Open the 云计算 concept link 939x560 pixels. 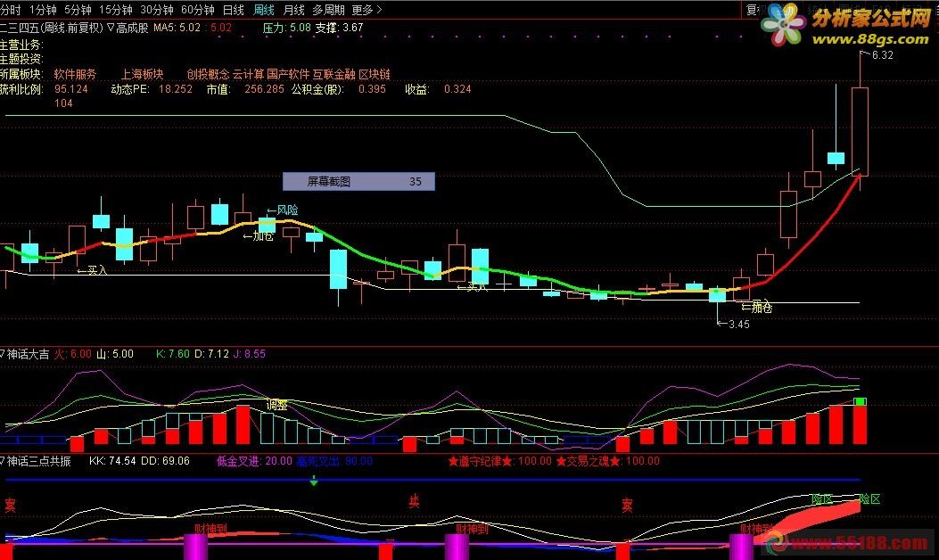(x=248, y=74)
